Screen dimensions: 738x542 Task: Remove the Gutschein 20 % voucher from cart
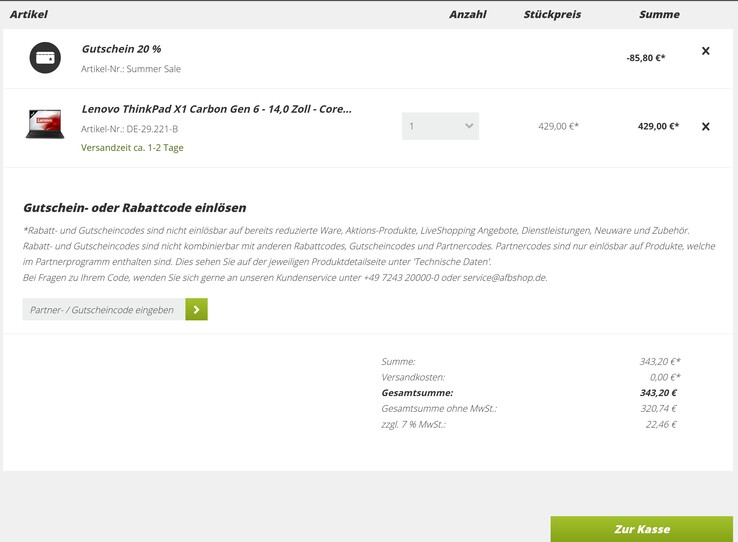(x=706, y=51)
